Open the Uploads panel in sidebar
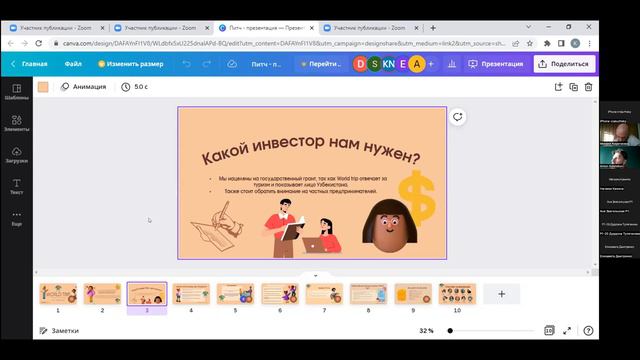Image resolution: width=640 pixels, height=360 pixels. tap(17, 155)
